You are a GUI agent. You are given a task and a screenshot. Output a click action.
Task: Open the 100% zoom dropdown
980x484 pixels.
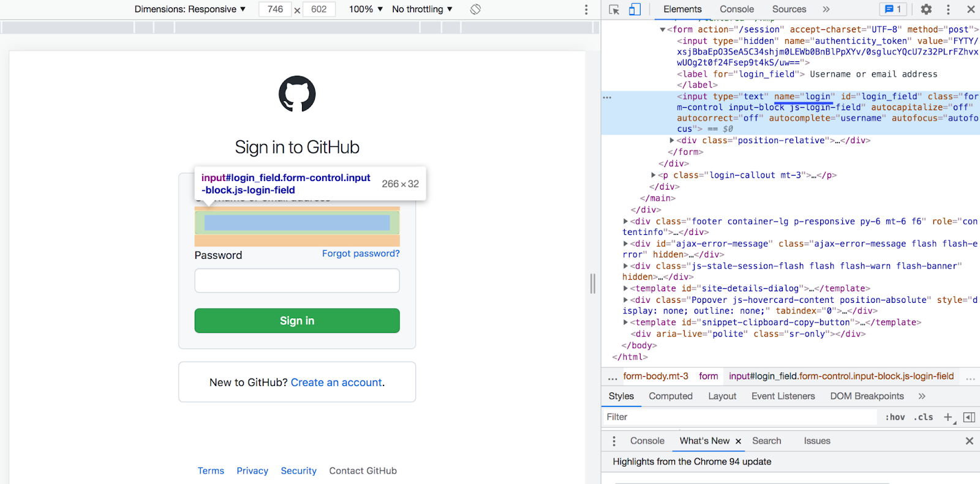366,9
